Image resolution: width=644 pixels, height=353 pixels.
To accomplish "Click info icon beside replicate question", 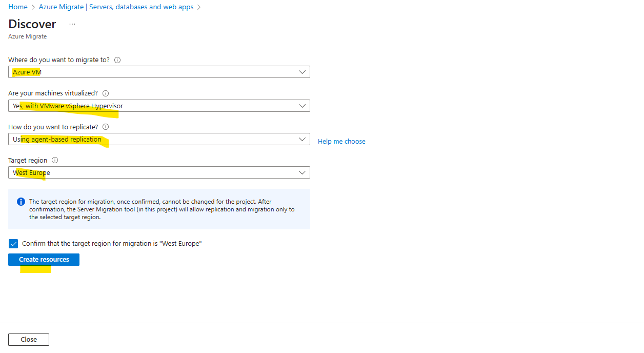I will [106, 127].
